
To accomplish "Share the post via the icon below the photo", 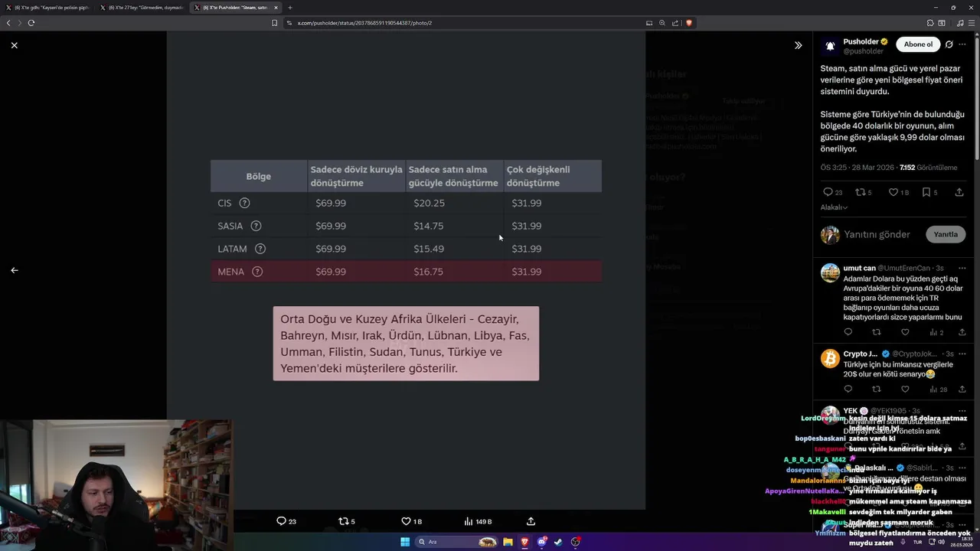I will pyautogui.click(x=531, y=521).
